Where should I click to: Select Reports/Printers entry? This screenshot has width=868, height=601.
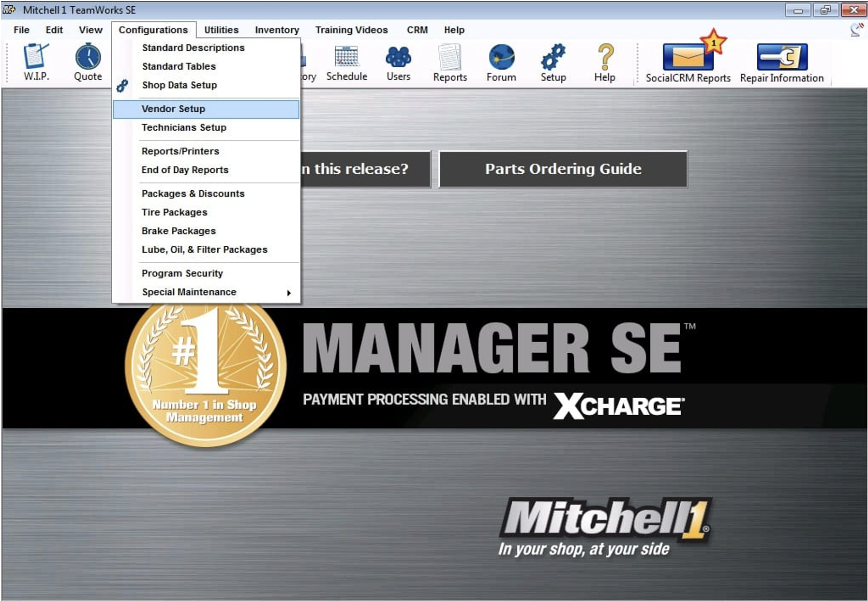point(206,151)
